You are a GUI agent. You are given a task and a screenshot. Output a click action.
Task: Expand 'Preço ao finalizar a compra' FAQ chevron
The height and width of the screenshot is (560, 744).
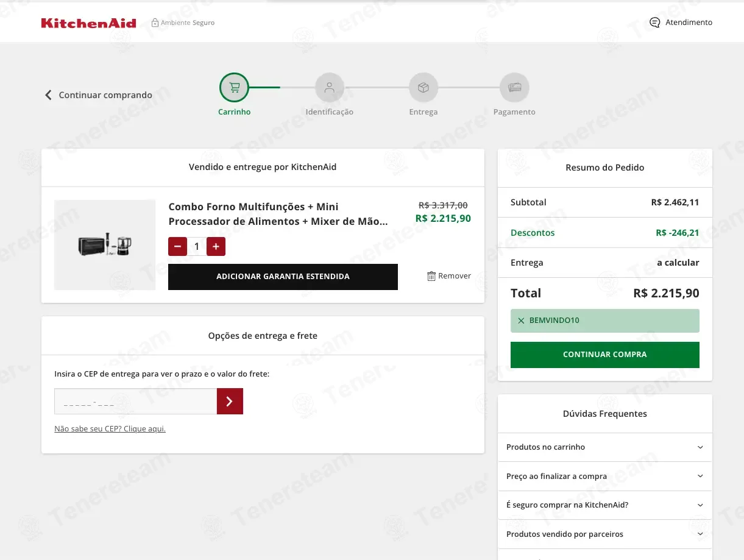(700, 476)
